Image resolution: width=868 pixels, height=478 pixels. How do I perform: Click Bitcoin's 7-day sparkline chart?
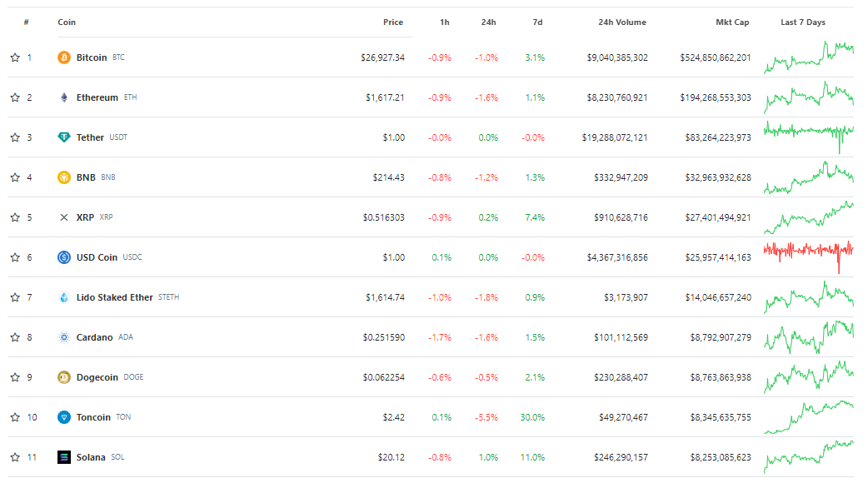click(x=809, y=57)
